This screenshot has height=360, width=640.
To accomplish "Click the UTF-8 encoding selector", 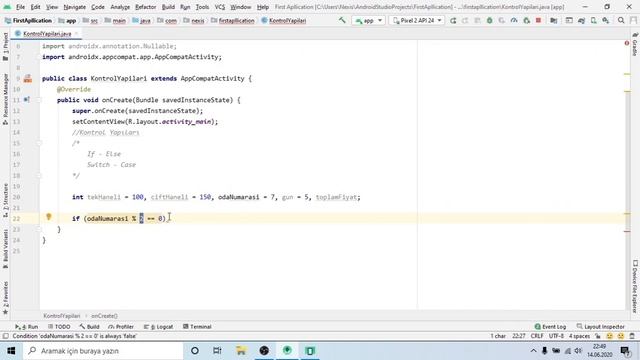I will click(556, 336).
